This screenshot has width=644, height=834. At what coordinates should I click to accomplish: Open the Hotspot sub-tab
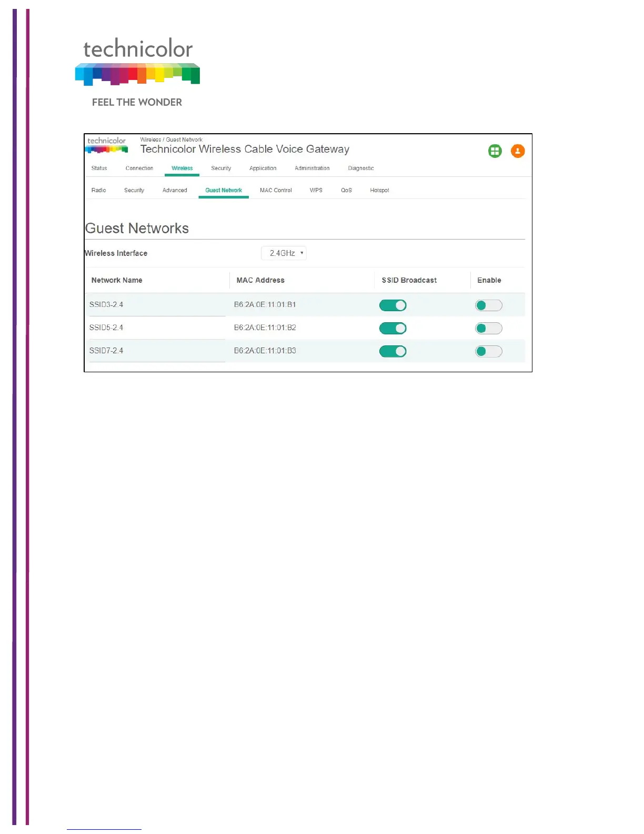coord(379,191)
